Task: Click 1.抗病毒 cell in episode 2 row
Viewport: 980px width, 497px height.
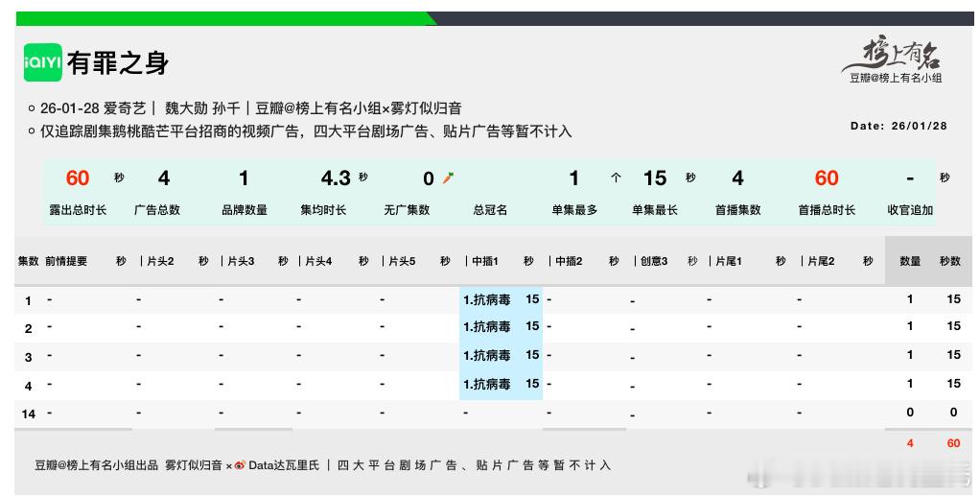Action: (487, 327)
